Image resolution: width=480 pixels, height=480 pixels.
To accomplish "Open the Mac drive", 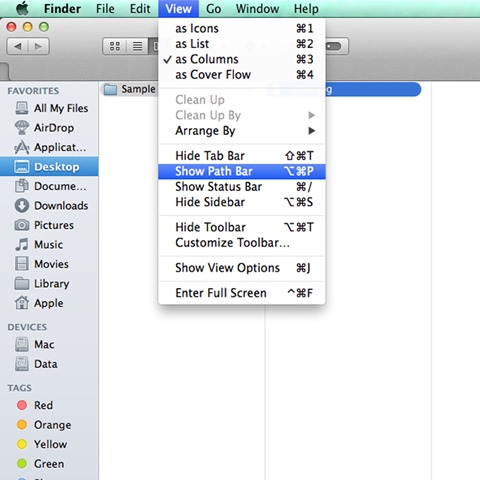I will tap(49, 344).
